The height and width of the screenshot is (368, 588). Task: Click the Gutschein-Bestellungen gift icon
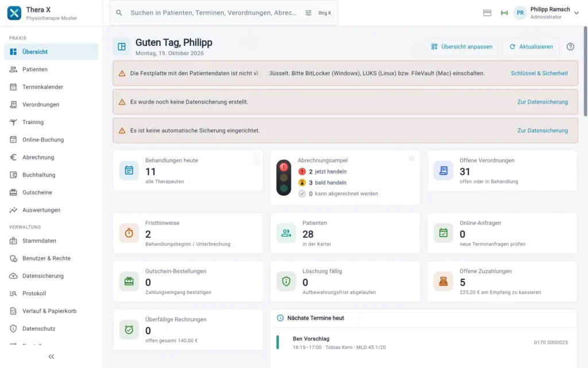[129, 281]
